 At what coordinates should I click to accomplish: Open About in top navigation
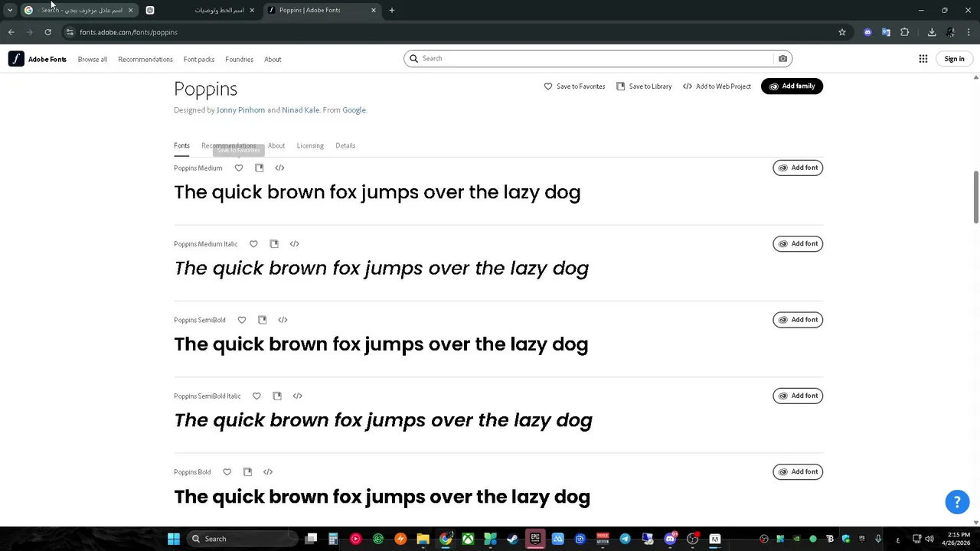coord(273,59)
